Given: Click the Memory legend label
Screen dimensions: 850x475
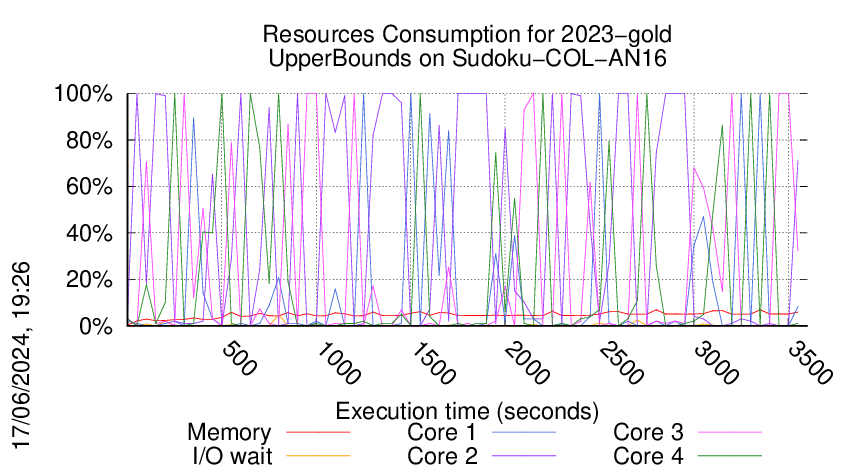Looking at the screenshot, I should tap(229, 433).
